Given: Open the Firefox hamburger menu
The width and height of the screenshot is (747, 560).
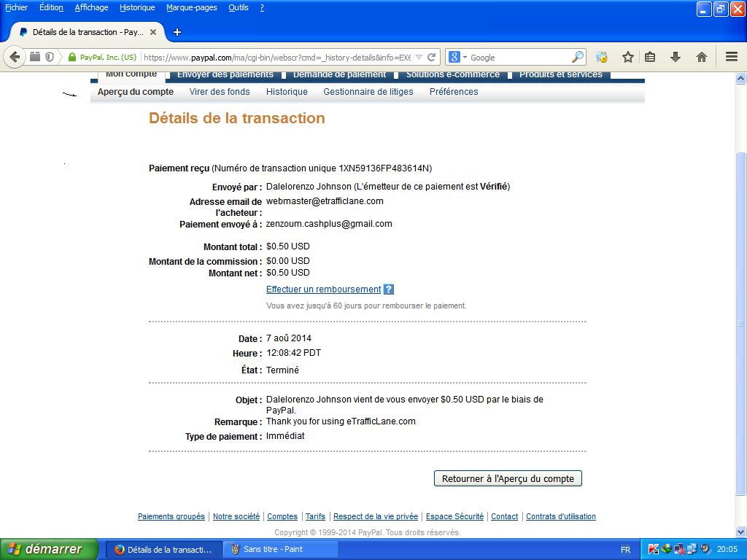Looking at the screenshot, I should pyautogui.click(x=732, y=57).
